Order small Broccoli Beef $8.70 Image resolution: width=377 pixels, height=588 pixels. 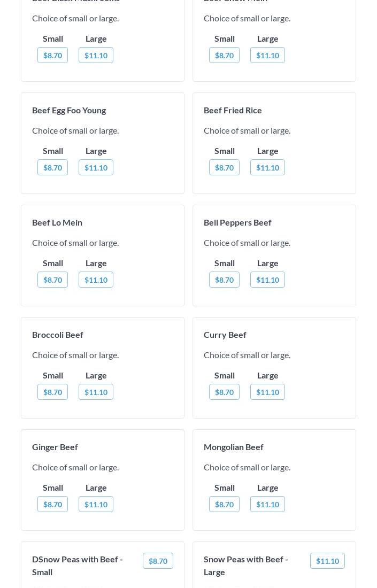(x=52, y=392)
